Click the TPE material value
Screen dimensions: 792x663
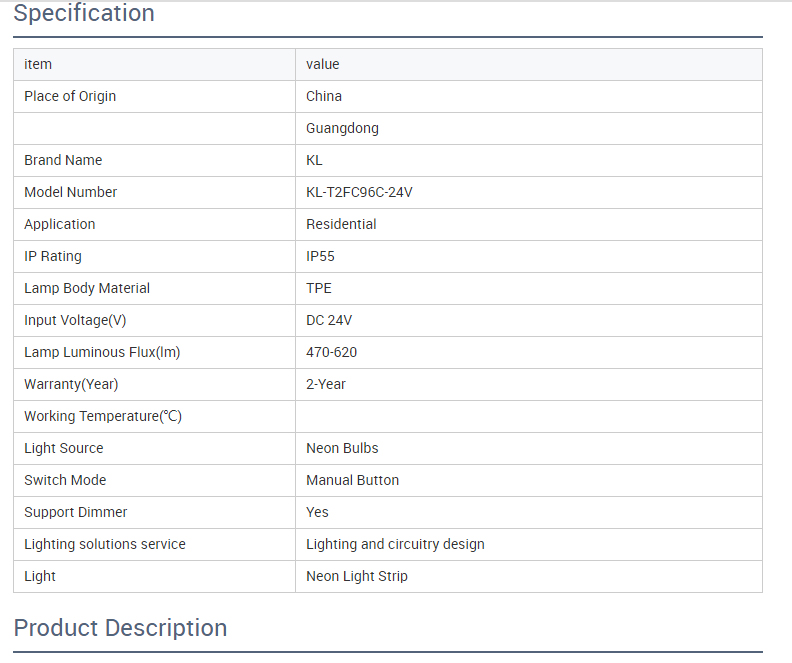click(x=319, y=288)
